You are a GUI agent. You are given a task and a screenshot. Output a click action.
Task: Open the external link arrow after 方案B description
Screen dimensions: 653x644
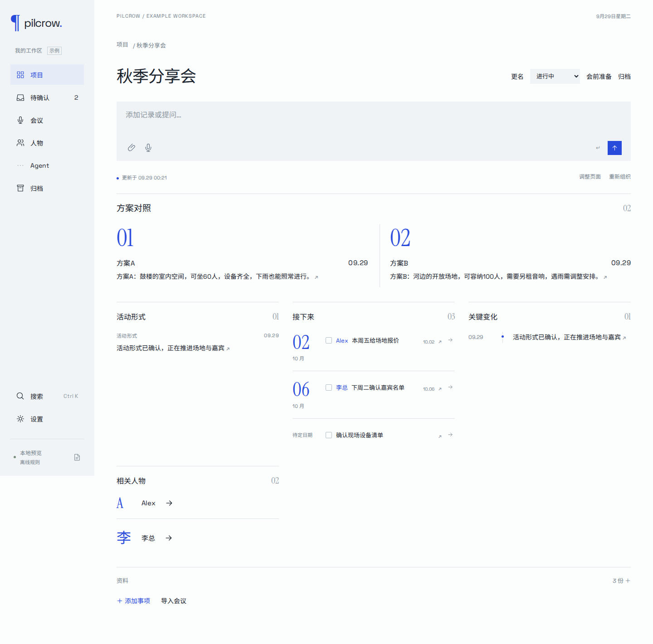[605, 277]
